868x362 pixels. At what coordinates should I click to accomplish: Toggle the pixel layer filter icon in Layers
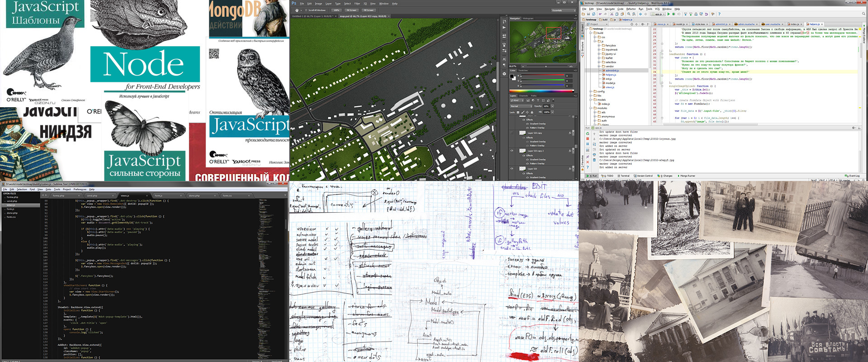pos(528,100)
